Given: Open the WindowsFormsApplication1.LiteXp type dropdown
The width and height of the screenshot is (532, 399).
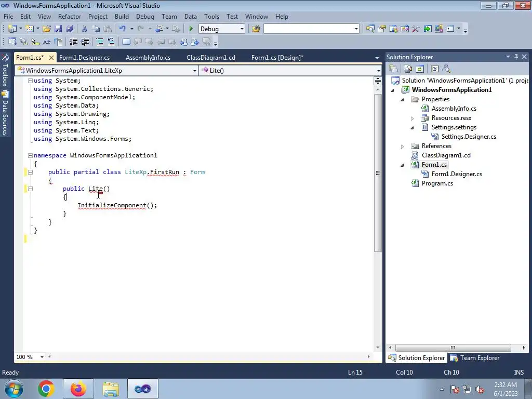Looking at the screenshot, I should (194, 71).
